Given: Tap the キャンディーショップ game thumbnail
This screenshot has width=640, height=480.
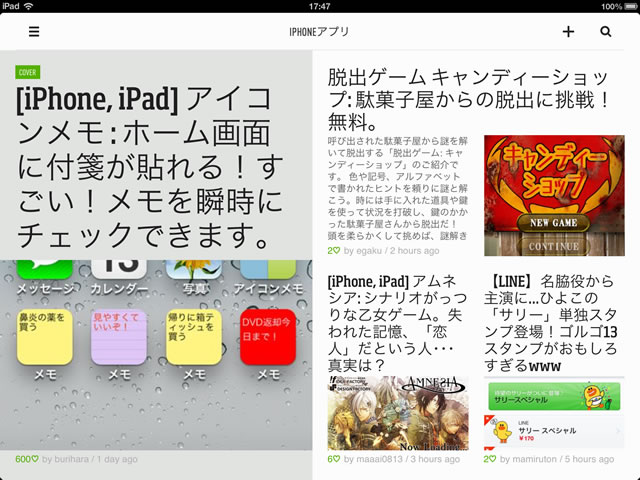Looking at the screenshot, I should pyautogui.click(x=554, y=196).
